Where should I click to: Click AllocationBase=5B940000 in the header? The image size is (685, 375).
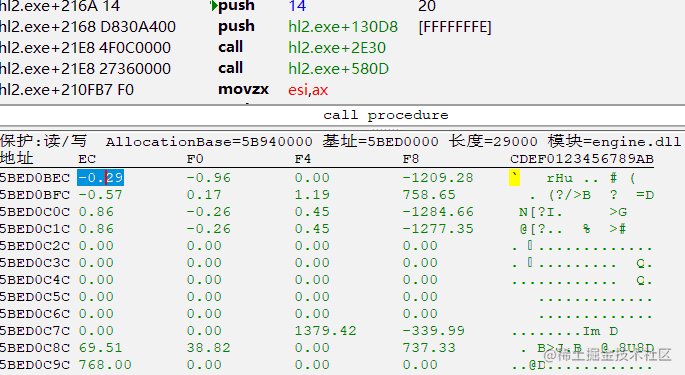(x=209, y=142)
